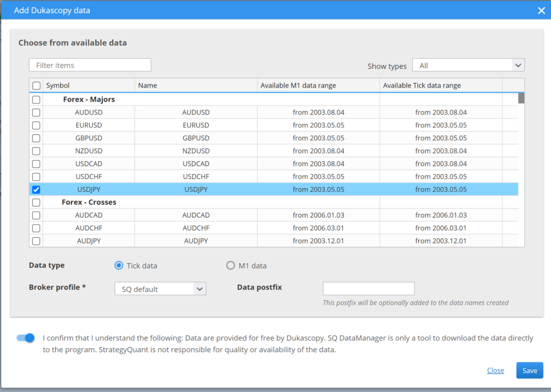The width and height of the screenshot is (551, 392).
Task: Choose the Tick data radio option
Action: (119, 266)
